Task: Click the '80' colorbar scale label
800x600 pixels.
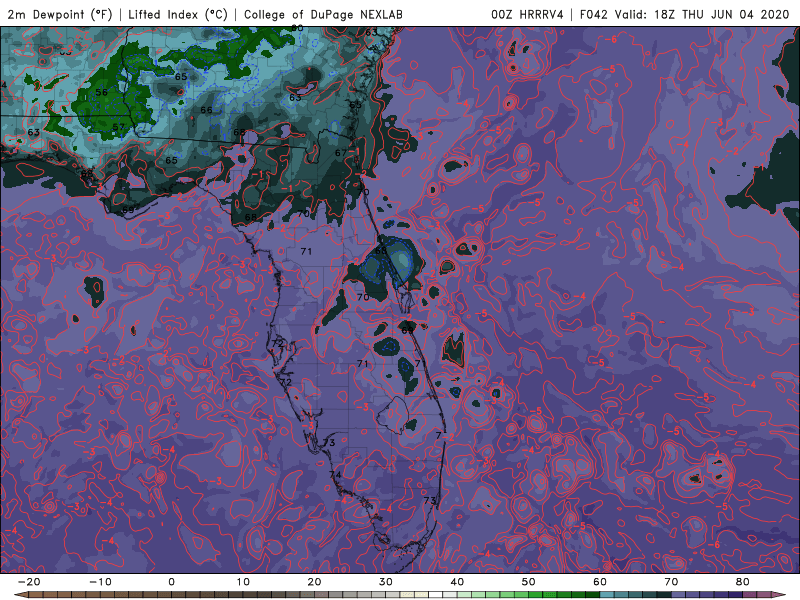Action: click(x=743, y=582)
